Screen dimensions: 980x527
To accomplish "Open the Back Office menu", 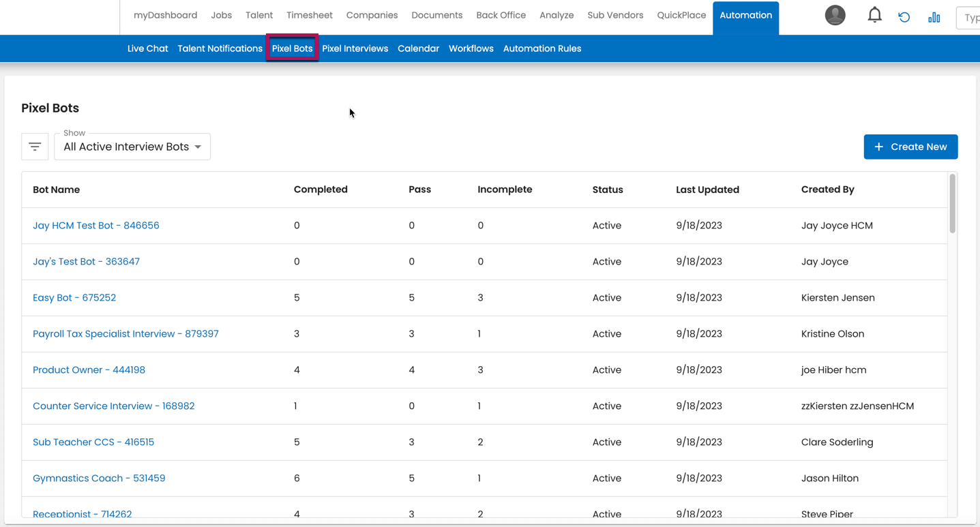I will 501,15.
